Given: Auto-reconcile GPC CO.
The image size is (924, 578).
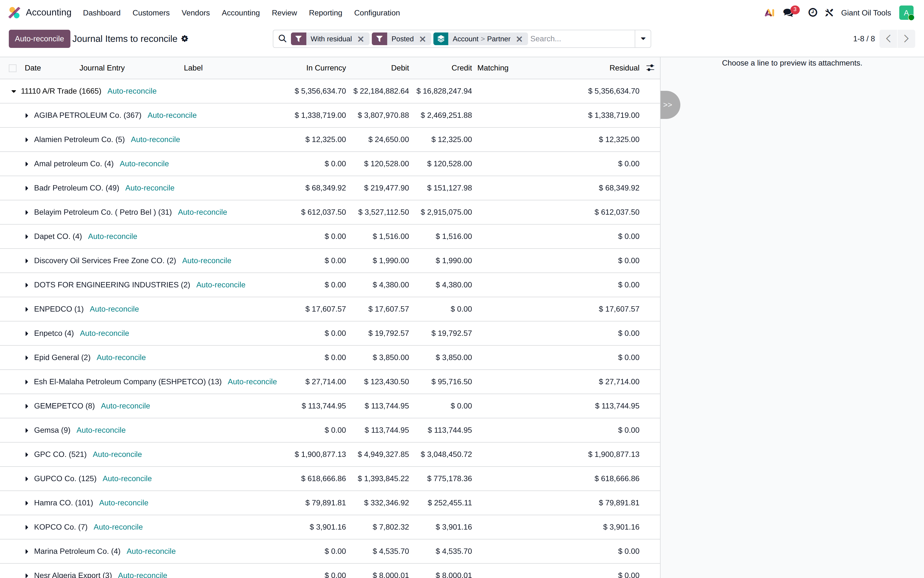Looking at the screenshot, I should tap(117, 454).
